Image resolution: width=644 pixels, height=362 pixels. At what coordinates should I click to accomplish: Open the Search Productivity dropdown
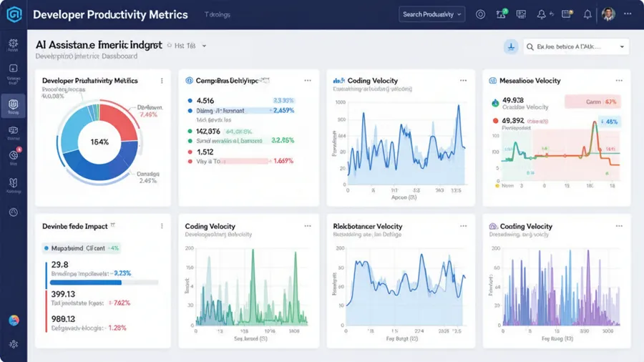click(x=431, y=14)
